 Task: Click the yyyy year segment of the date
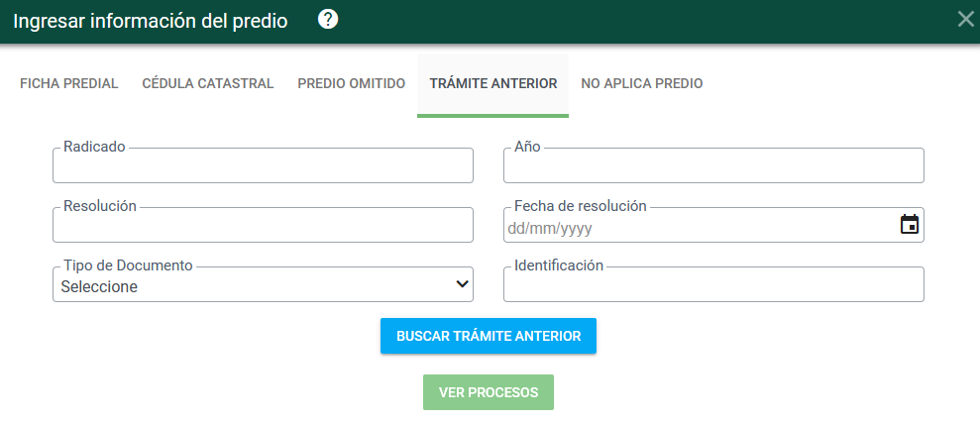[x=576, y=229]
